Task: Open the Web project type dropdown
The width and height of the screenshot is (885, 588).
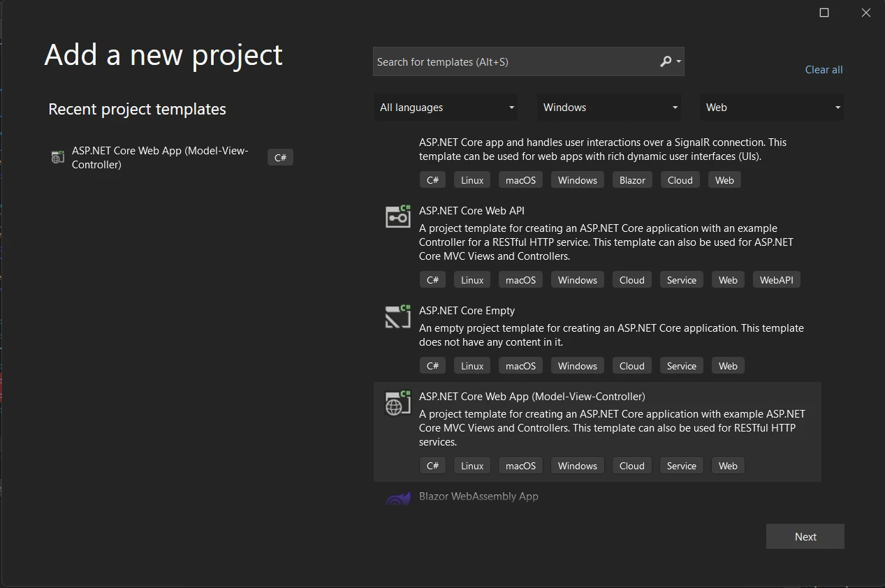Action: tap(772, 108)
